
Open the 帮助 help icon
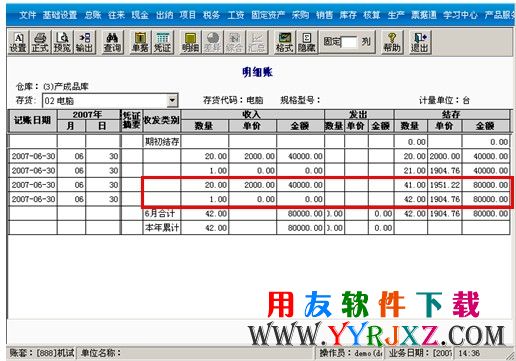(392, 42)
